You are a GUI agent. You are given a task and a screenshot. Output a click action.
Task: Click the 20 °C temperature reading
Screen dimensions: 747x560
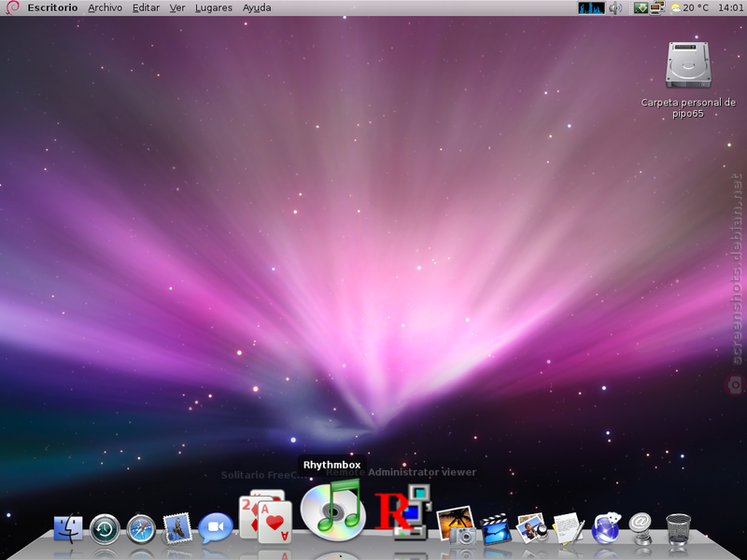tap(696, 7)
